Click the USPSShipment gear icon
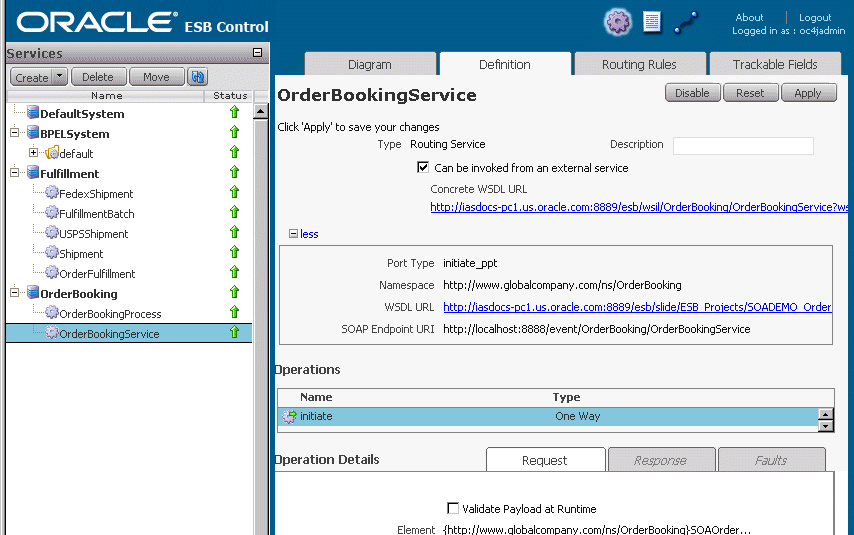The height and width of the screenshot is (535, 854). pos(52,233)
